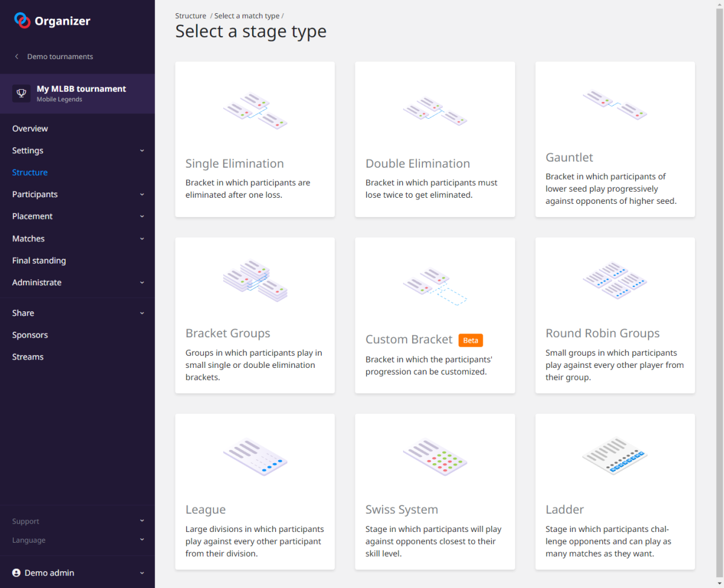Choose the Gauntlet stage icon
Image resolution: width=724 pixels, height=588 pixels.
[x=615, y=105]
